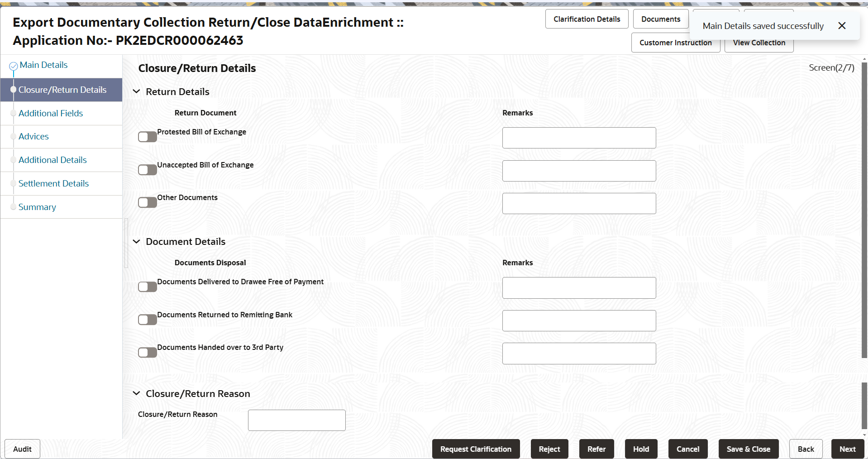This screenshot has width=868, height=459.
Task: Enable Documents Returned to Remitting Bank switch
Action: click(x=148, y=320)
